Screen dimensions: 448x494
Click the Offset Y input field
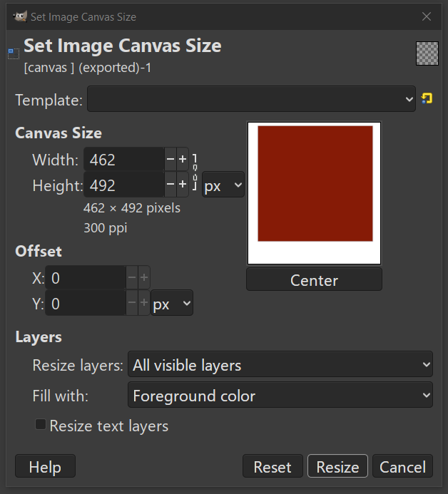pyautogui.click(x=86, y=303)
